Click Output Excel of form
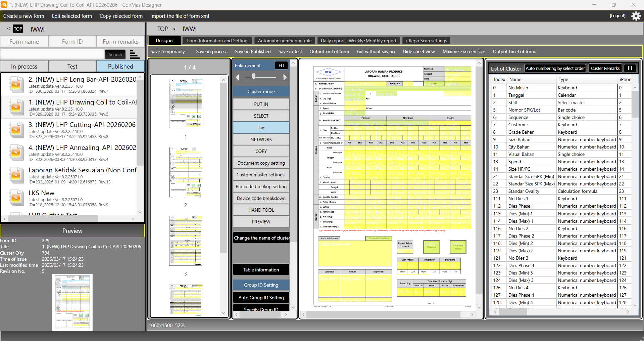644x341 pixels. (514, 51)
